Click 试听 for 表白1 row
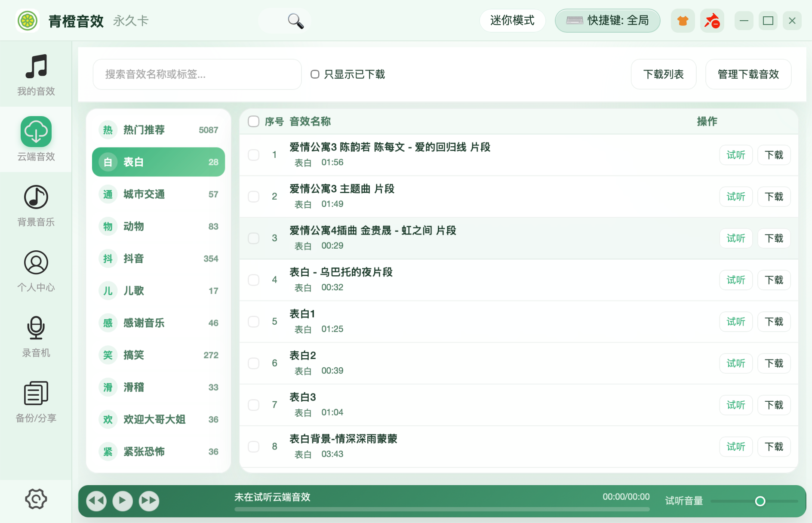 point(736,322)
